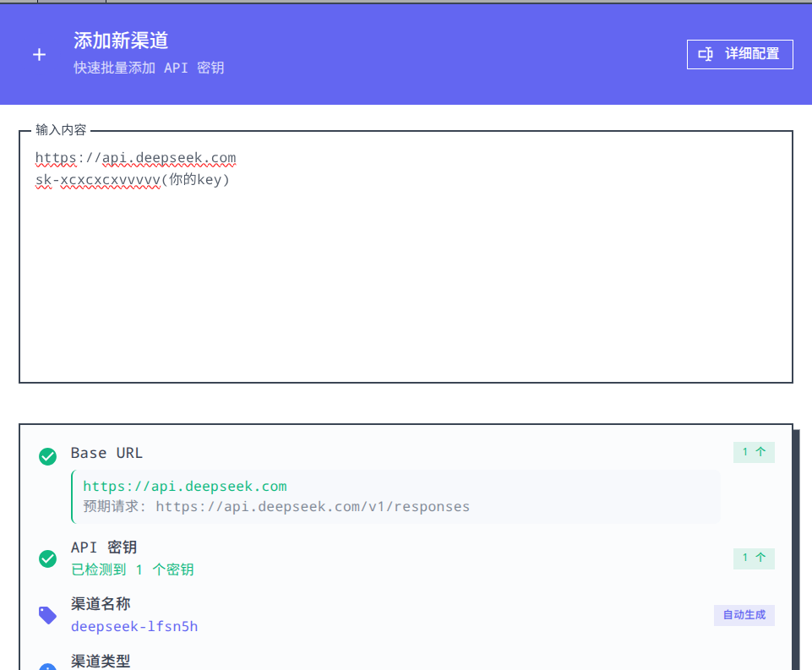Click the 已检测到 1 个密钥 status text

133,569
